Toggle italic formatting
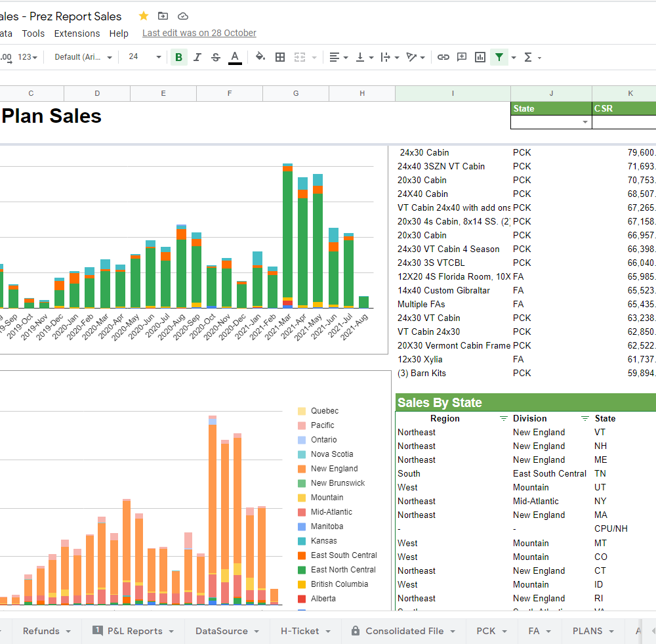Image resolution: width=656 pixels, height=644 pixels. point(197,57)
